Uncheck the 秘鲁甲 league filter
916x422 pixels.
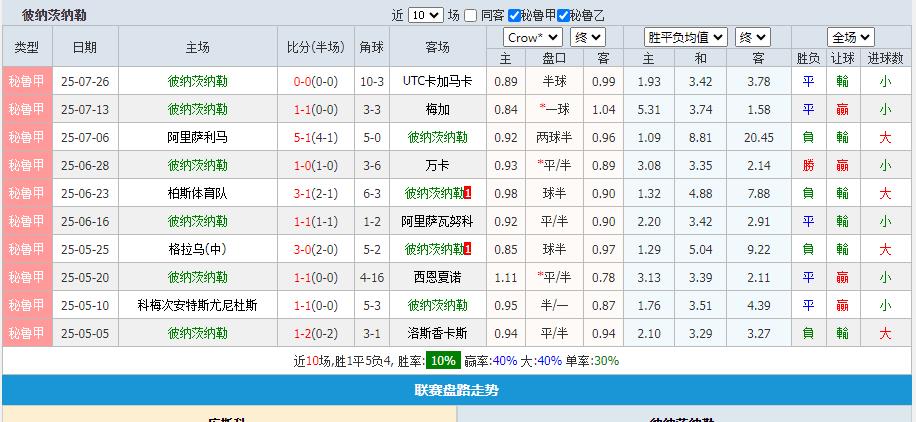(514, 15)
